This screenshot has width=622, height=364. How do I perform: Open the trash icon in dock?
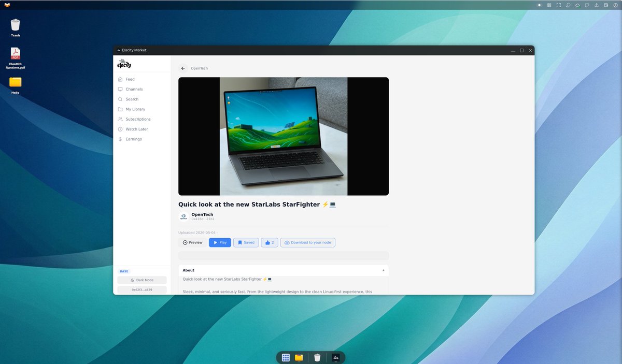[317, 357]
